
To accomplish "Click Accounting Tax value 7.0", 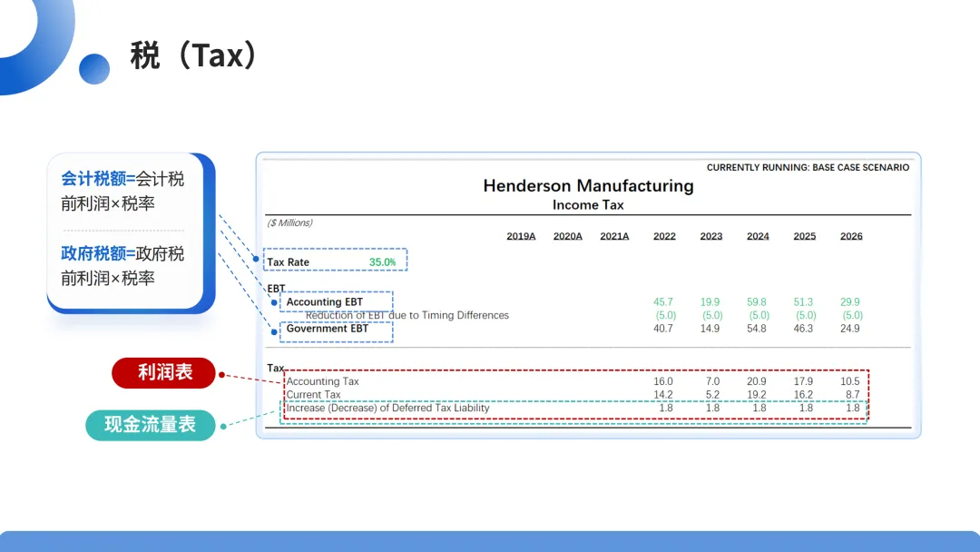I will (712, 381).
